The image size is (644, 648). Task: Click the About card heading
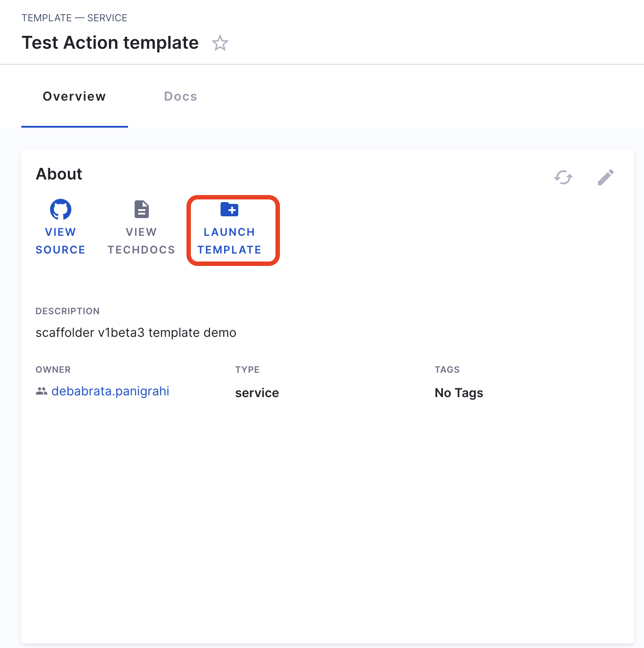(59, 174)
